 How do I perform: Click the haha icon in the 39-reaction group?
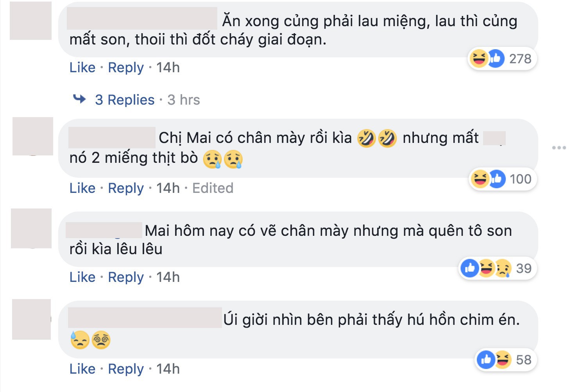pyautogui.click(x=487, y=269)
